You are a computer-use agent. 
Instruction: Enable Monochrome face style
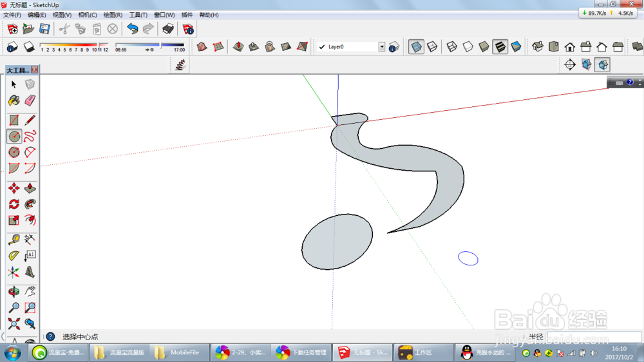coord(516,47)
